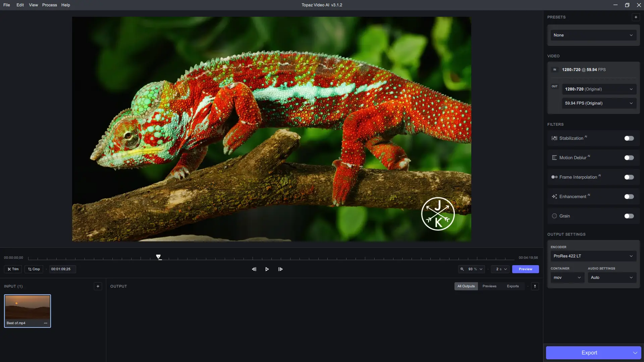Click output panel sort arrows icon
This screenshot has width=644, height=362.
(x=535, y=286)
